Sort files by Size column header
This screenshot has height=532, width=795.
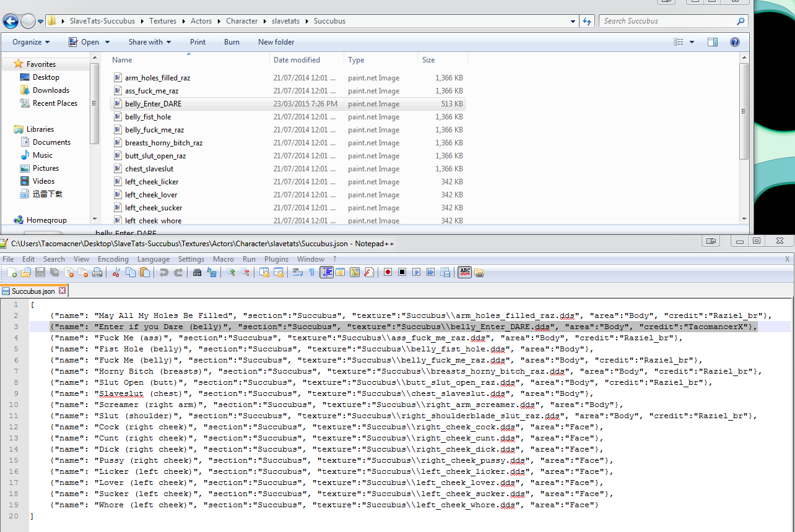coord(443,60)
